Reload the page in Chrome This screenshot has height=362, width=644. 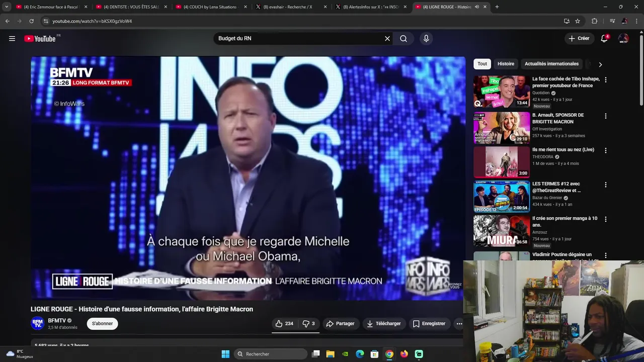pyautogui.click(x=31, y=21)
